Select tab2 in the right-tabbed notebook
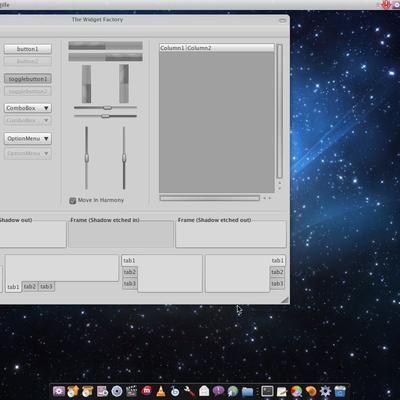 pyautogui.click(x=277, y=272)
